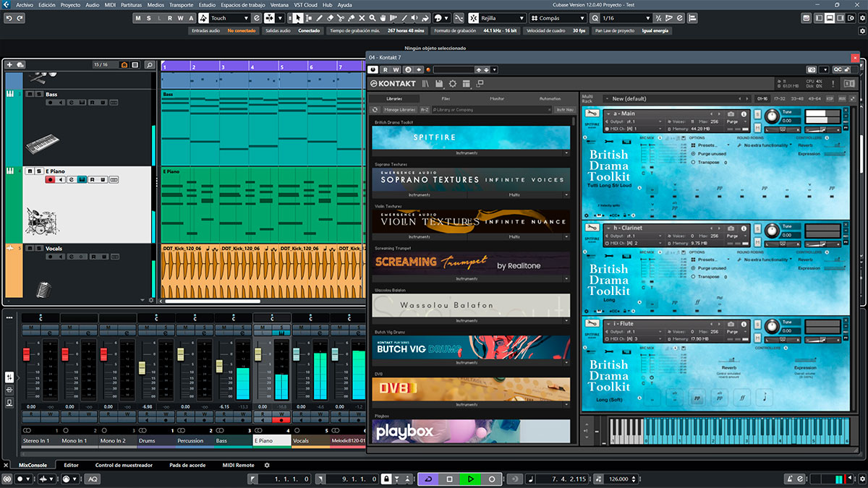Click the Redo arrow icon
Viewport: 868px width, 488px height.
pos(20,18)
